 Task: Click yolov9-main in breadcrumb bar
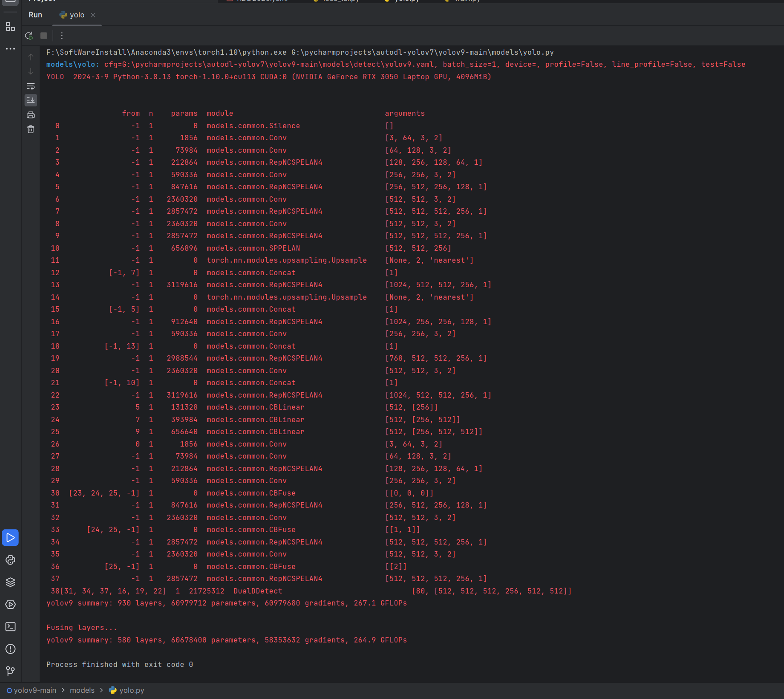32,690
